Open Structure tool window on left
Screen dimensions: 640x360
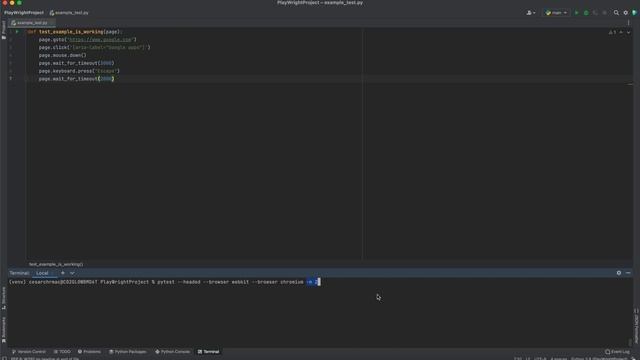point(4,298)
